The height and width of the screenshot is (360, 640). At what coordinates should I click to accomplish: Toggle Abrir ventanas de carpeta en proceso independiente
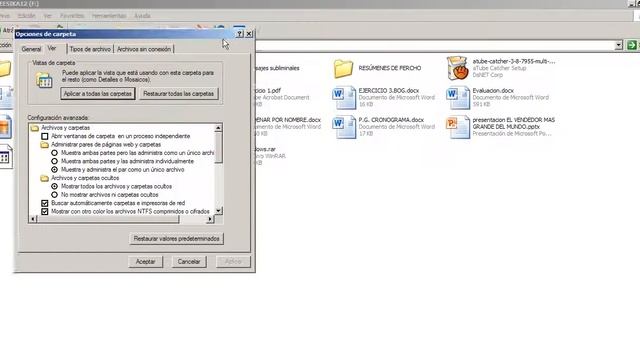tap(44, 136)
